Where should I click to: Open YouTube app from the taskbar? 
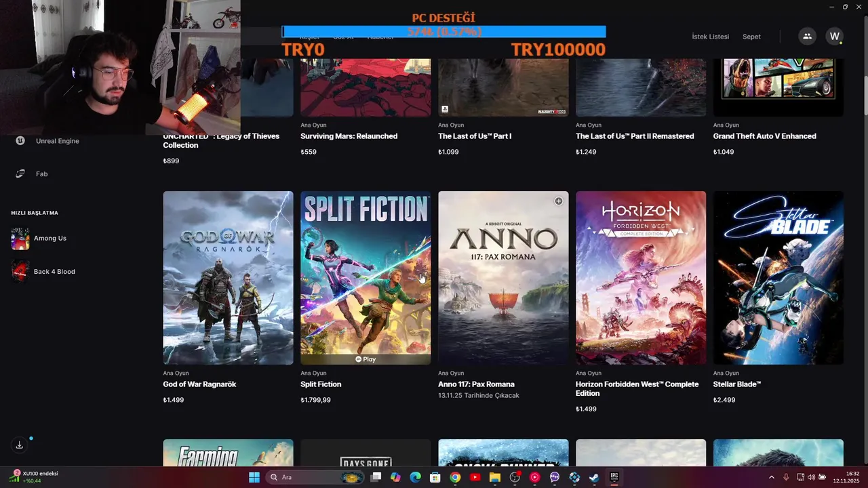point(475,477)
